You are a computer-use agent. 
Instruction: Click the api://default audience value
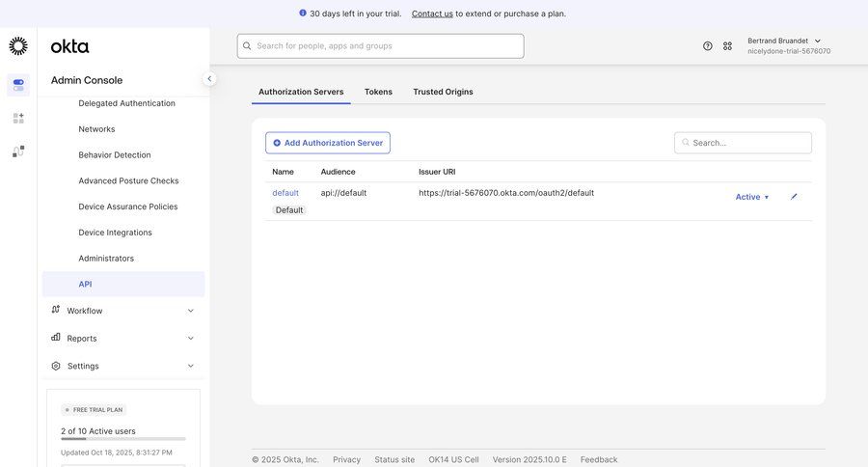(343, 193)
